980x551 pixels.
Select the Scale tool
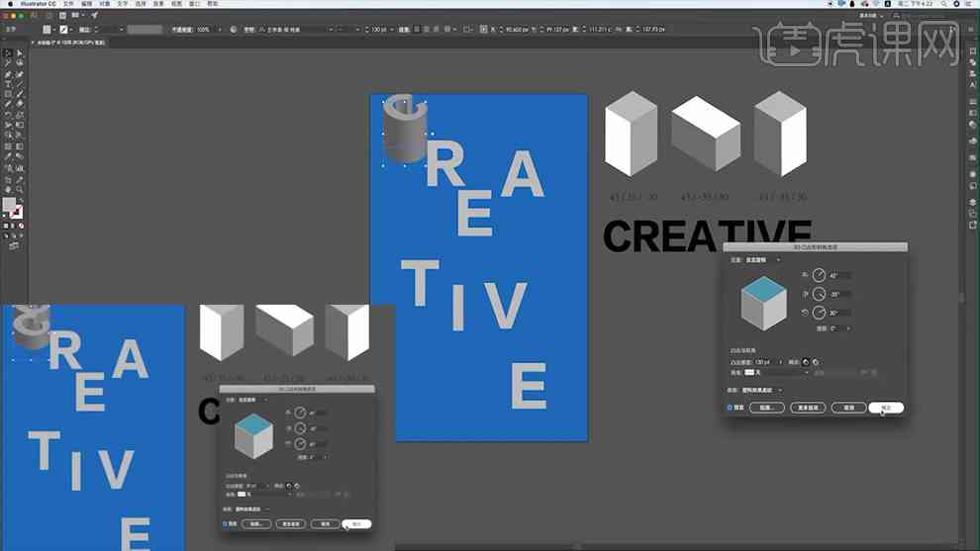point(20,115)
